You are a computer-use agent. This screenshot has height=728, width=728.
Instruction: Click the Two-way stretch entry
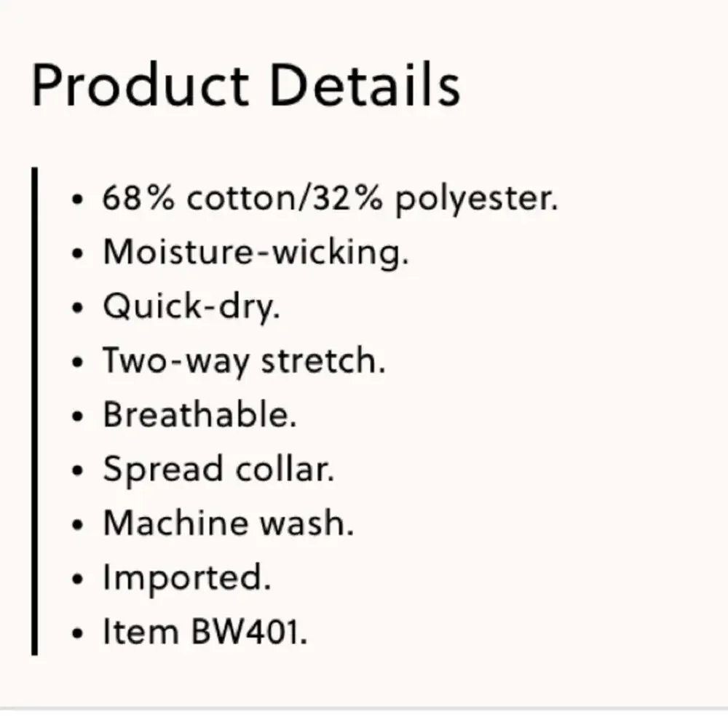click(x=244, y=361)
